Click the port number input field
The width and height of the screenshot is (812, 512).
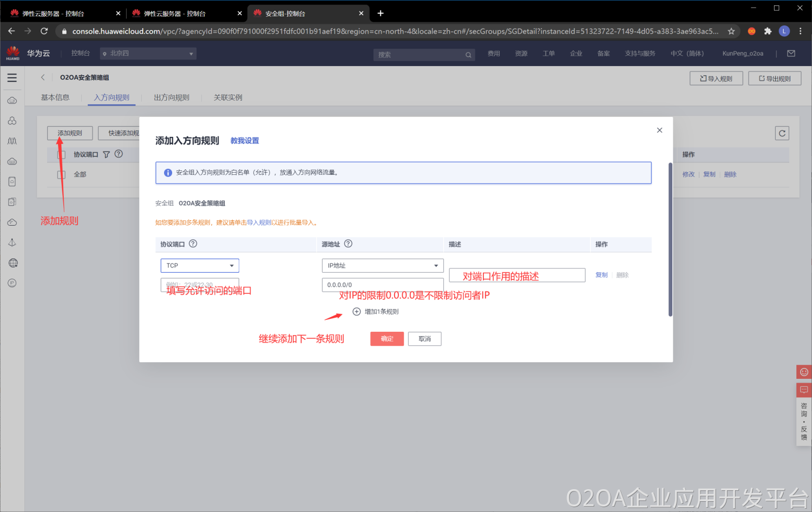200,285
